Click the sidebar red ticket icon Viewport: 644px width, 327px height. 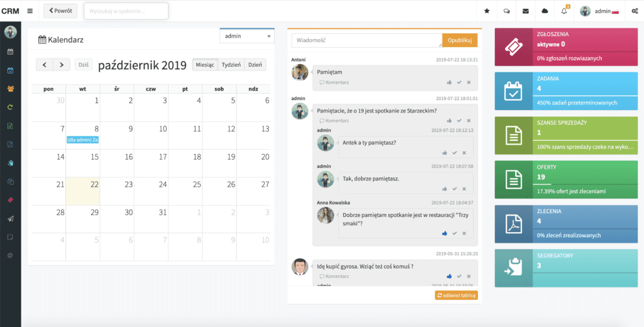[x=10, y=199]
